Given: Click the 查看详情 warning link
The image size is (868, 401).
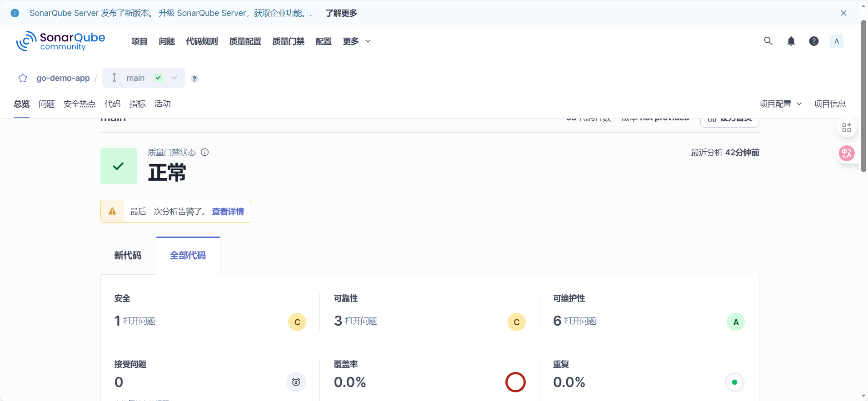Looking at the screenshot, I should 228,212.
